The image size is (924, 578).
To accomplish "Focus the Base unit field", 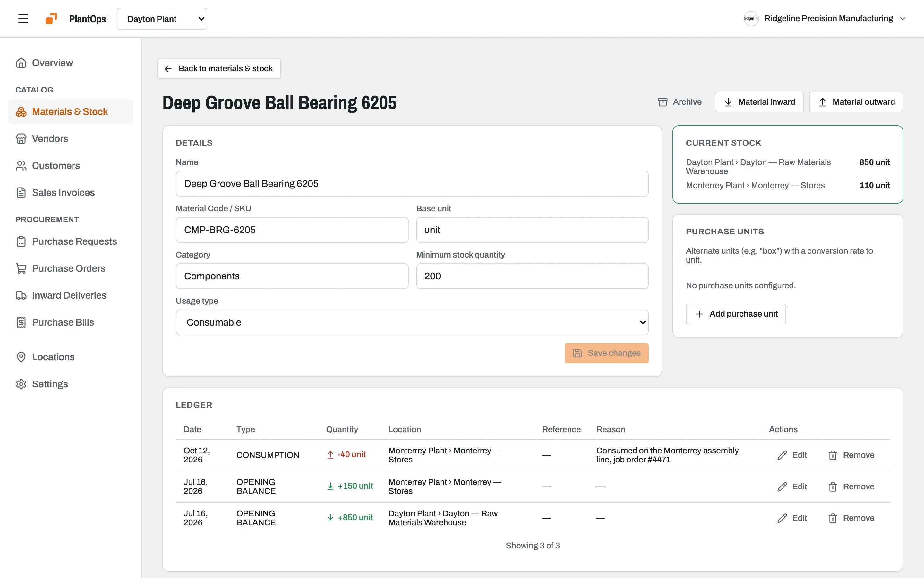I will (532, 230).
